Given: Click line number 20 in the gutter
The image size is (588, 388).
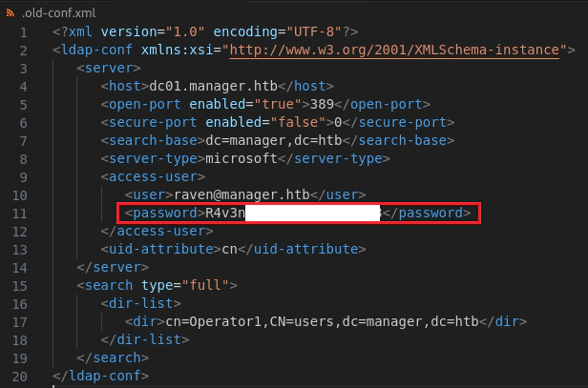Looking at the screenshot, I should tap(21, 377).
